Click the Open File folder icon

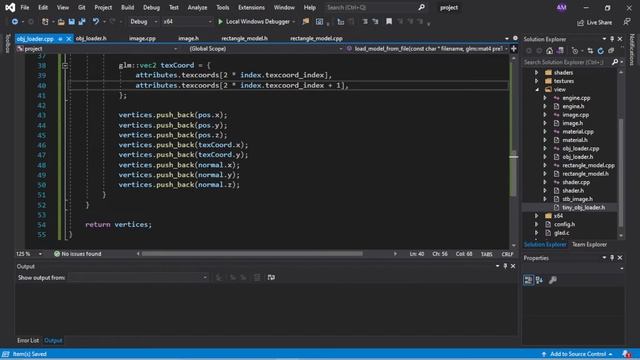pyautogui.click(x=61, y=22)
